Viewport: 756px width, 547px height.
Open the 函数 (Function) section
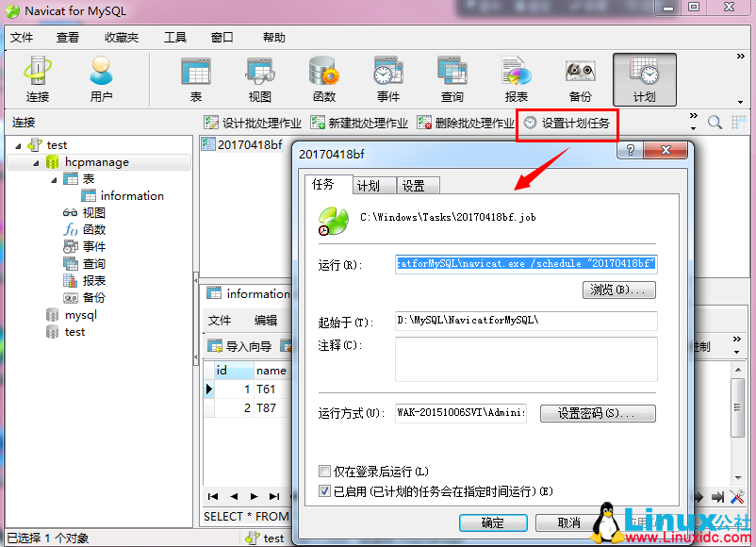(x=322, y=79)
